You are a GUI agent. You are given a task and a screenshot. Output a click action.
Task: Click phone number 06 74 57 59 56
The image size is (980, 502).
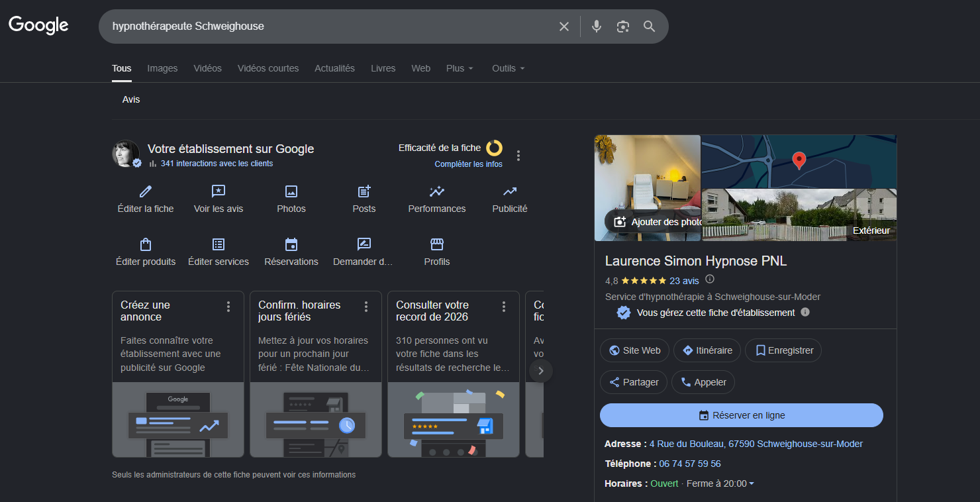pyautogui.click(x=690, y=464)
